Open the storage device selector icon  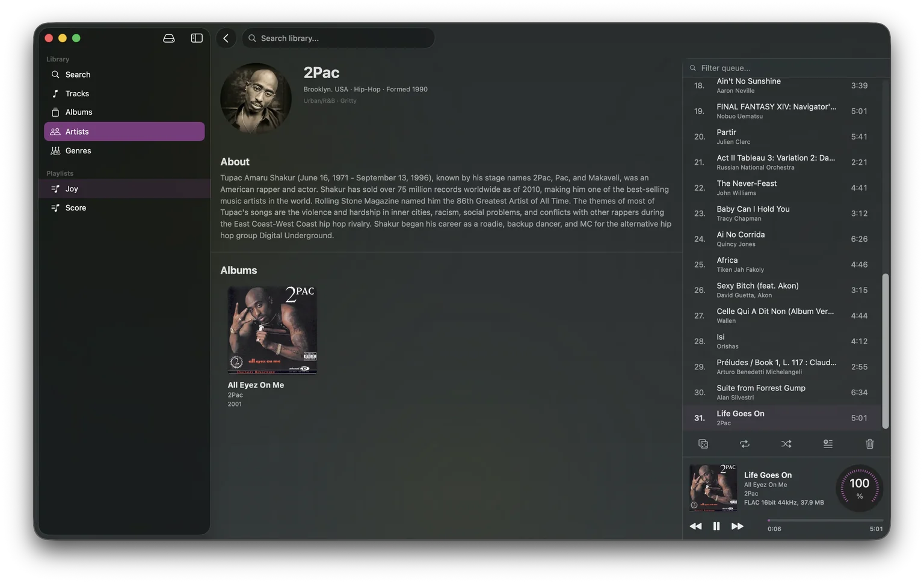point(168,37)
